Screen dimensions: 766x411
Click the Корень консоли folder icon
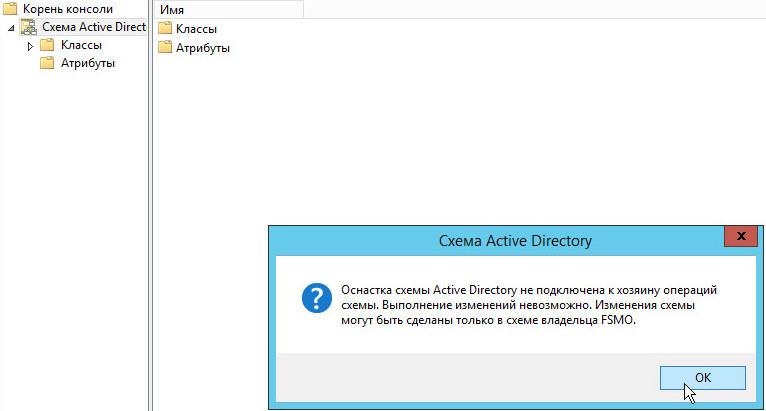[10, 9]
